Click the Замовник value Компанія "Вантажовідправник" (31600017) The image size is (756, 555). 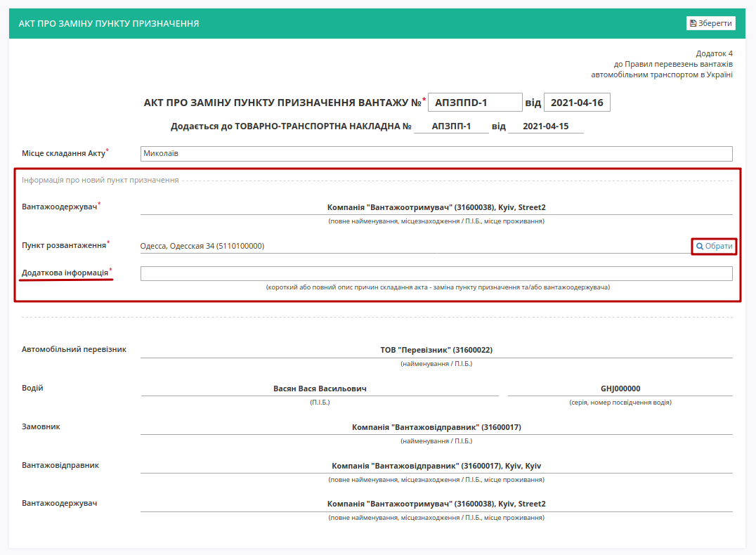[436, 427]
